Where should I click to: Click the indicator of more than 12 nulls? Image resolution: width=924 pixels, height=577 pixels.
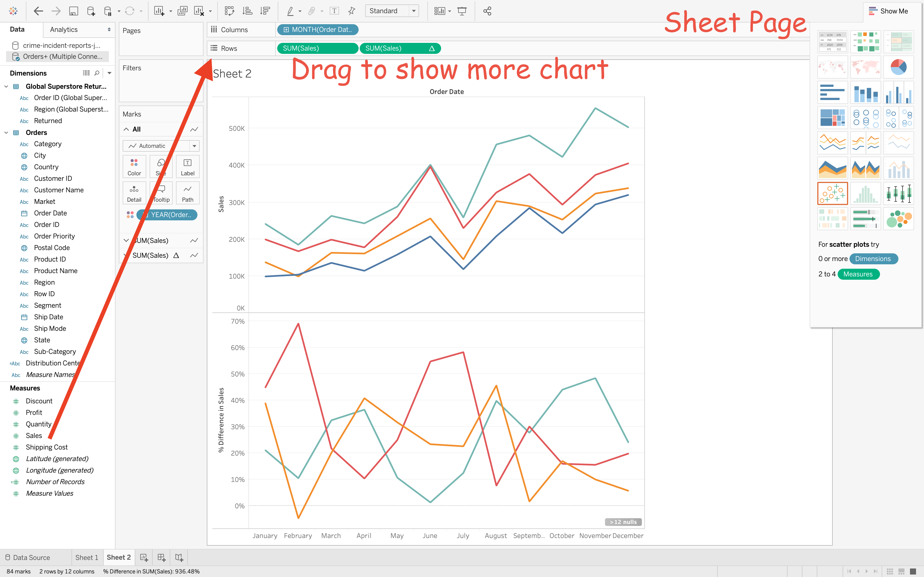pos(623,522)
